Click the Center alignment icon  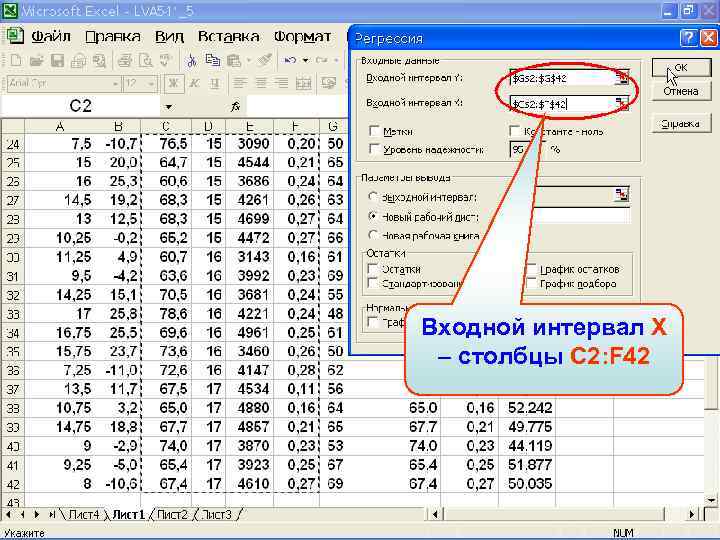(x=260, y=84)
